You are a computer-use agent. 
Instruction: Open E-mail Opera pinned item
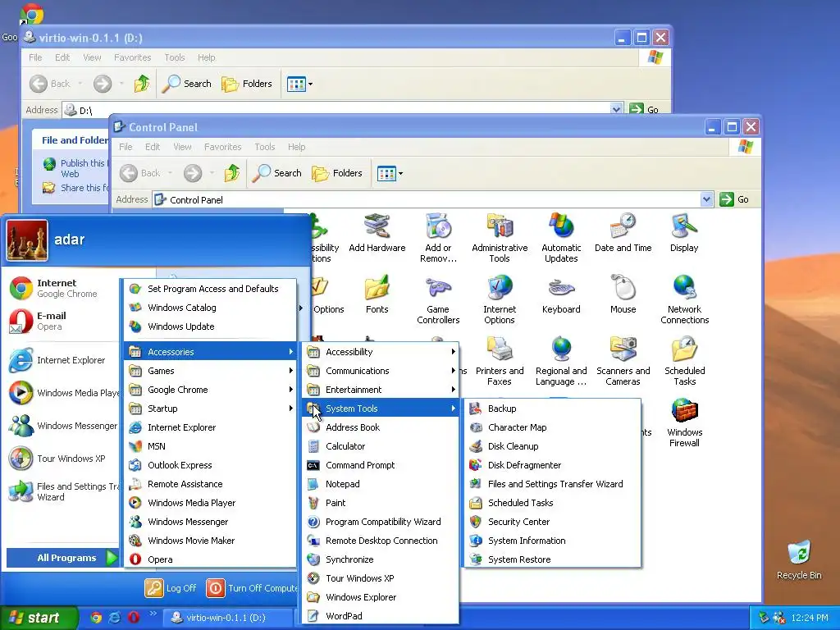pos(62,321)
